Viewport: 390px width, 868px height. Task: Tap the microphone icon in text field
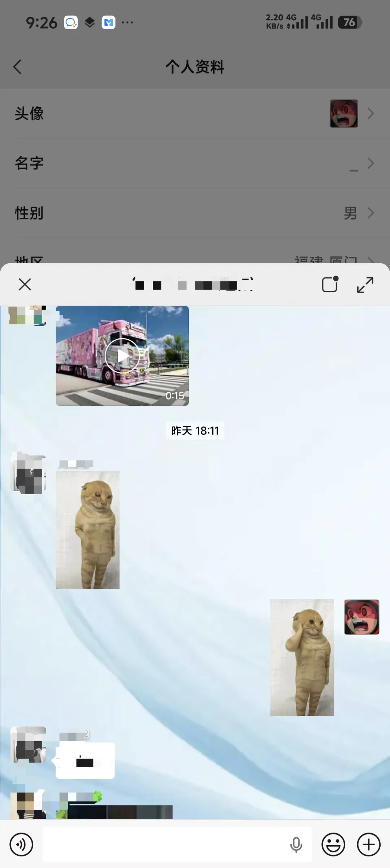point(296,845)
